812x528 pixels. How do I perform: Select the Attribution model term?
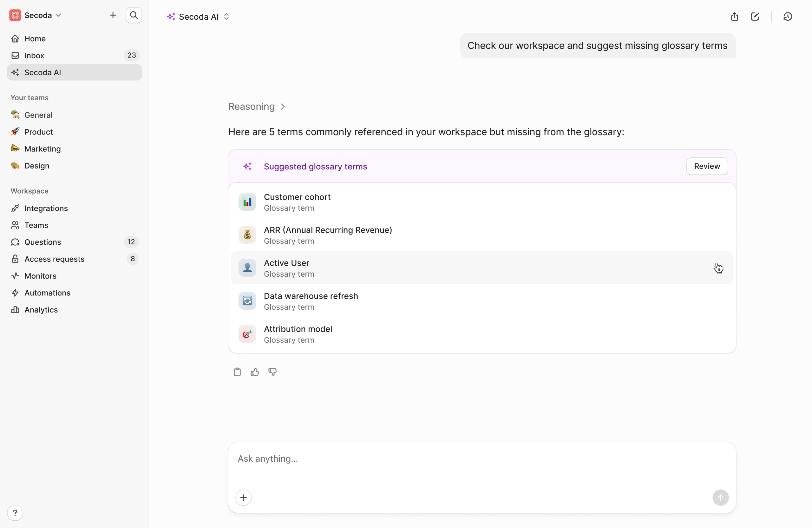[x=482, y=334]
